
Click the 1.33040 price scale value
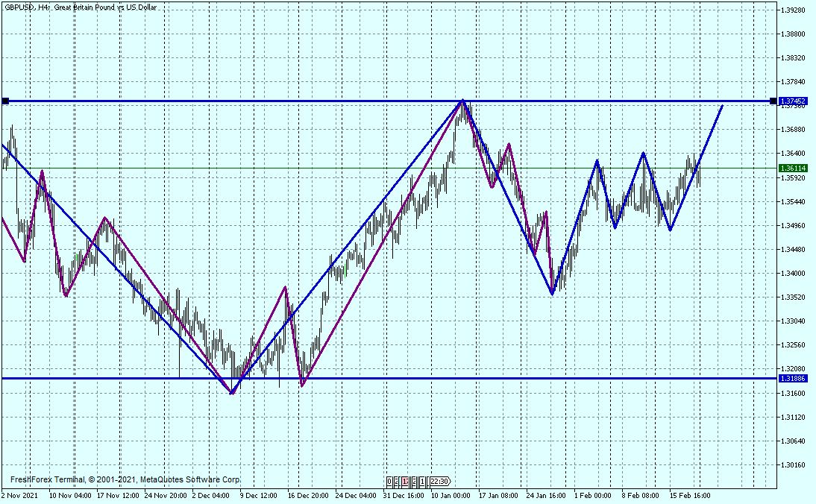click(794, 321)
